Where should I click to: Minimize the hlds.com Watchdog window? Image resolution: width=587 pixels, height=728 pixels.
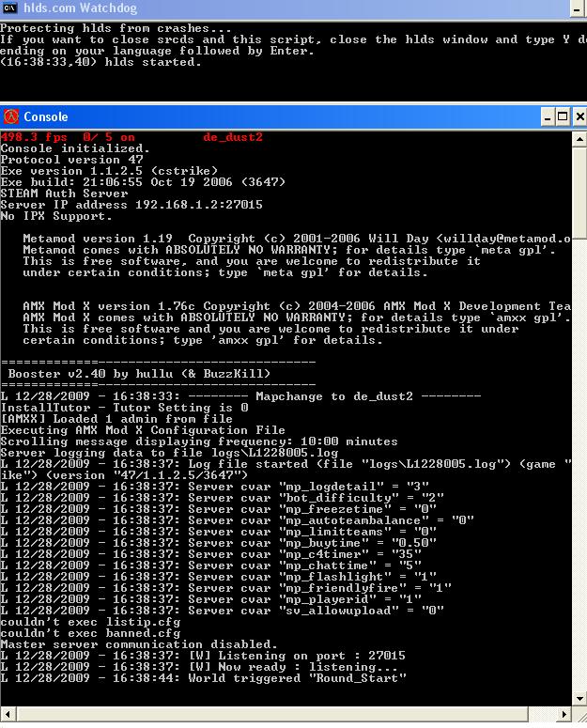pyautogui.click(x=577, y=8)
